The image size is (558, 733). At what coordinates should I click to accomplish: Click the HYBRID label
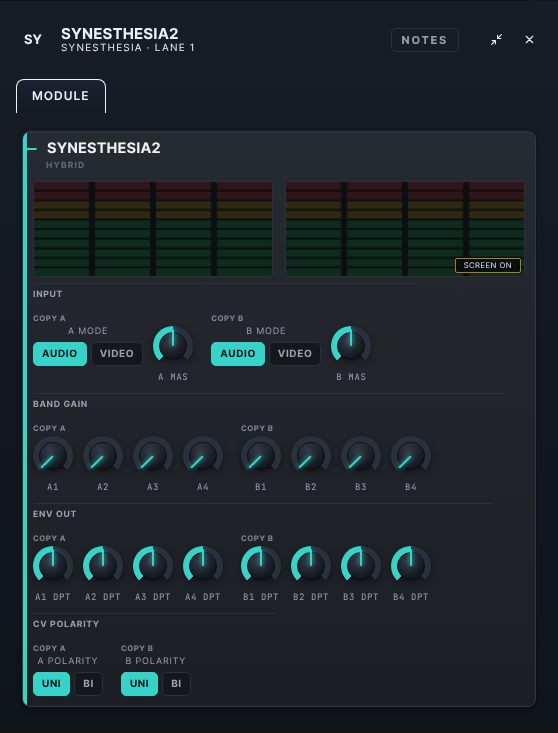point(65,165)
